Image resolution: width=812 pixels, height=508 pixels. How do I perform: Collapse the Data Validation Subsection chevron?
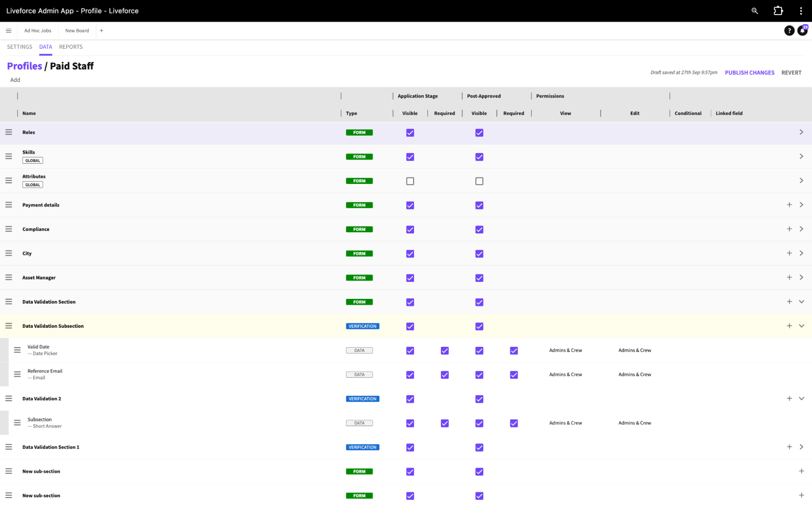(801, 326)
